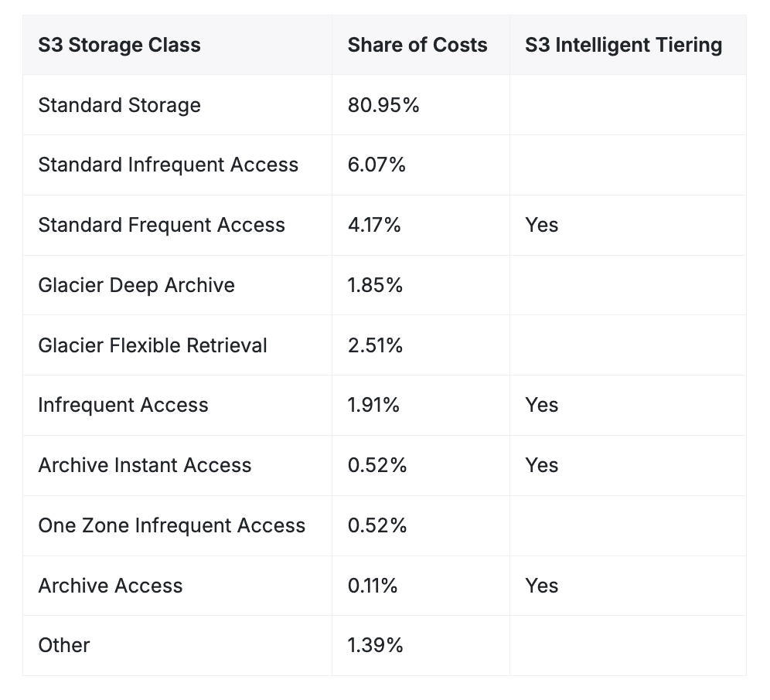Select the "Other" storage class cell
Viewport: 770px width, 700px height.
click(63, 645)
